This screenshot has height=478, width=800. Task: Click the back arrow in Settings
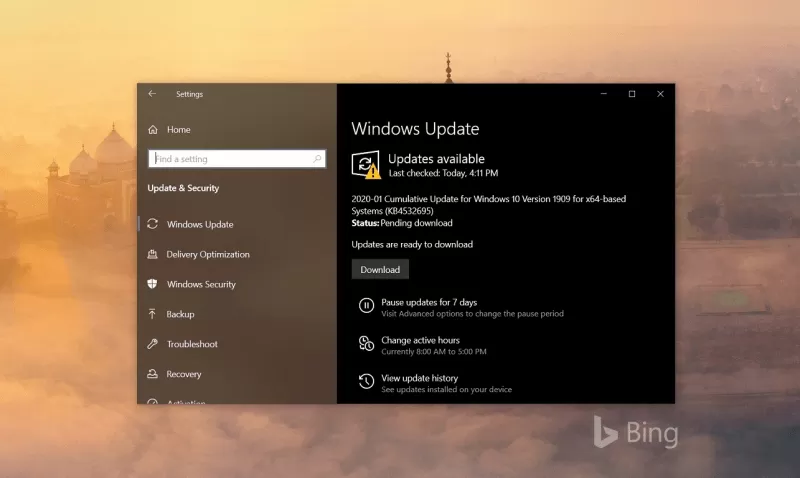152,94
